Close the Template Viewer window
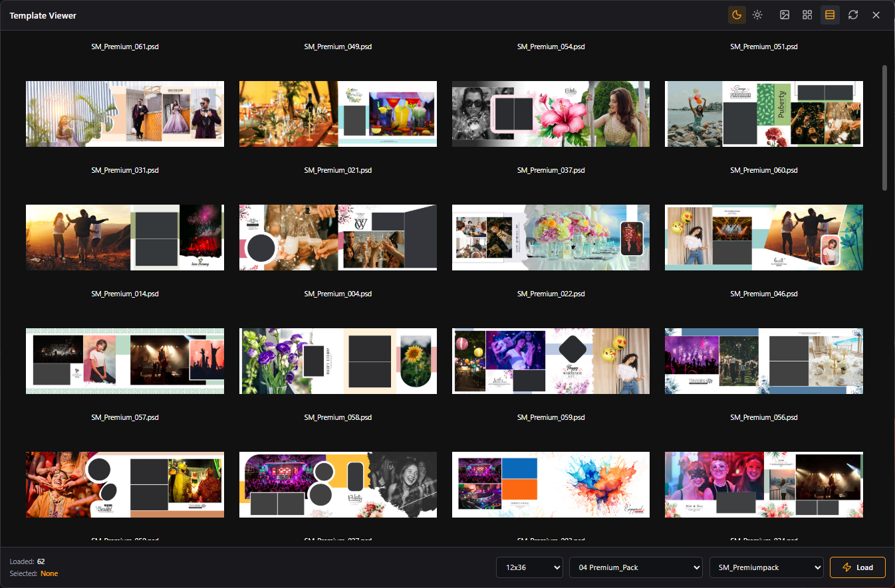 [x=876, y=15]
